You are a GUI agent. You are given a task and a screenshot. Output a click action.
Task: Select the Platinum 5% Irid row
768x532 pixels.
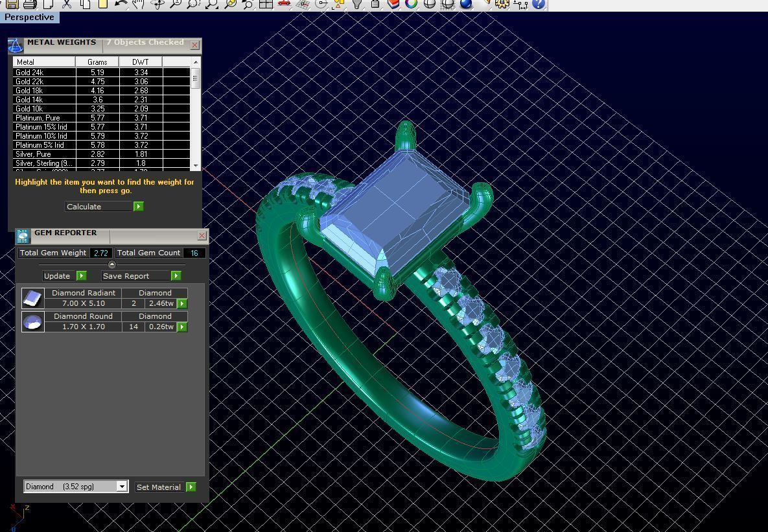pyautogui.click(x=101, y=145)
